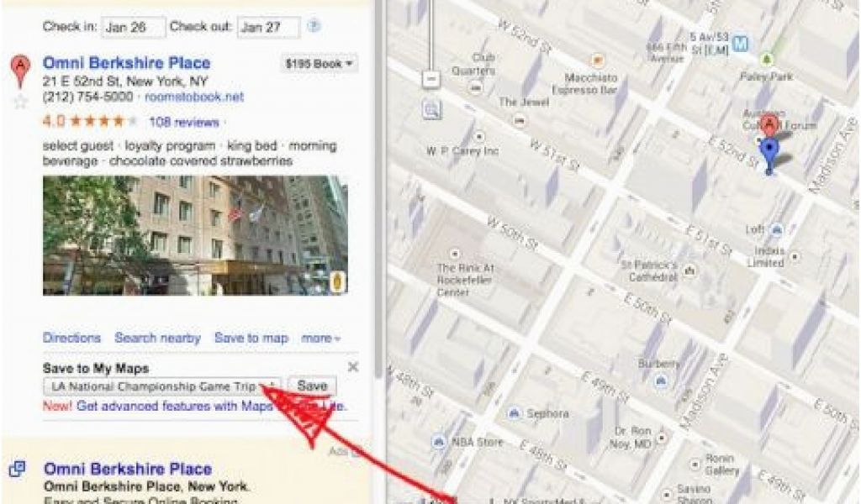Expand the more options menu
Viewport: 861px width, 504px height.
tap(320, 339)
